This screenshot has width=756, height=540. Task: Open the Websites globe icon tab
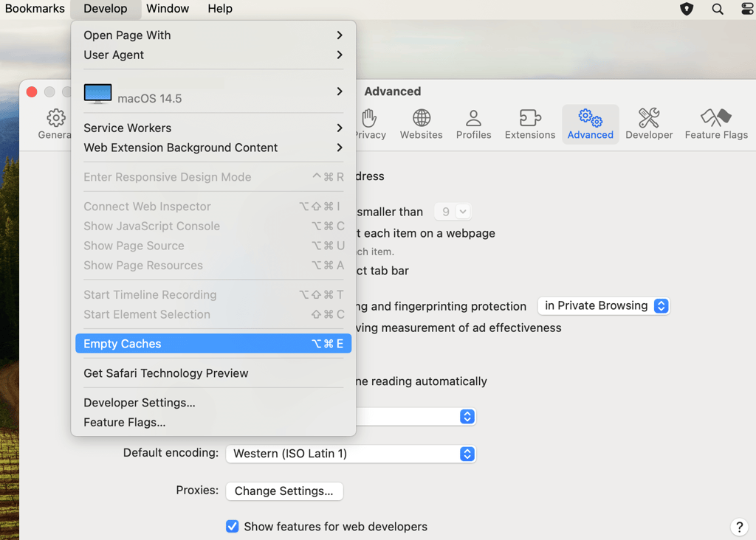(x=421, y=124)
